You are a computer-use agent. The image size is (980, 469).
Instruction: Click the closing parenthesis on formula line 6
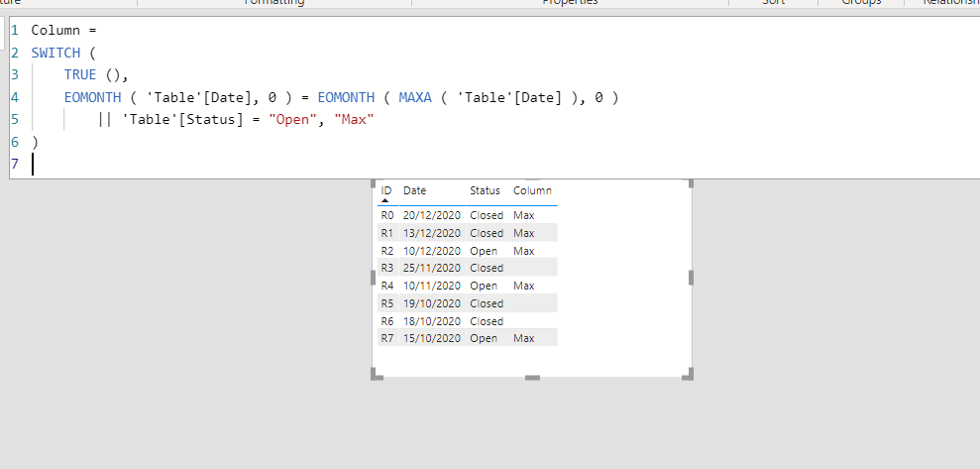(x=35, y=142)
